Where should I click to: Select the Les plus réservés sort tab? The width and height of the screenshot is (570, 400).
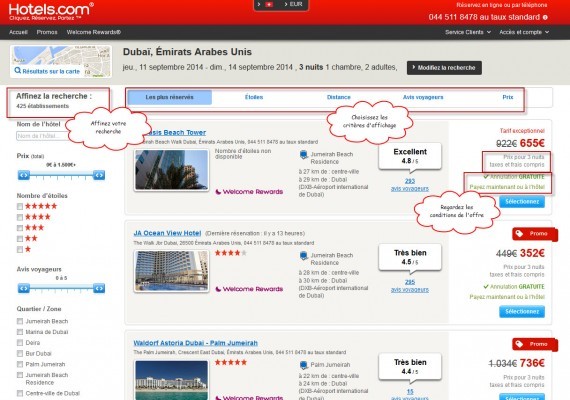(x=169, y=97)
